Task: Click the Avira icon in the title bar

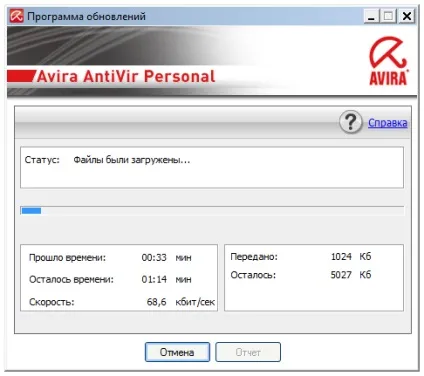Action: 16,16
